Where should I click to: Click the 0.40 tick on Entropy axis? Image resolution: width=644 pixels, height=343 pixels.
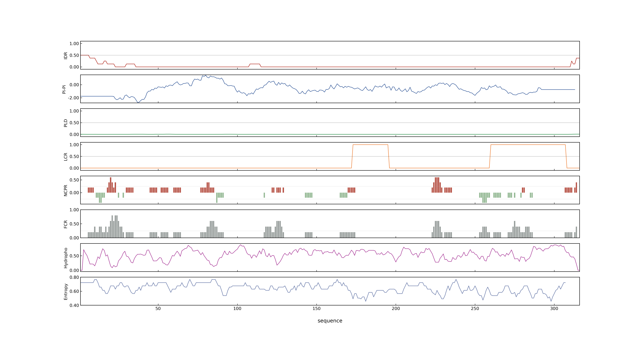[x=74, y=305]
